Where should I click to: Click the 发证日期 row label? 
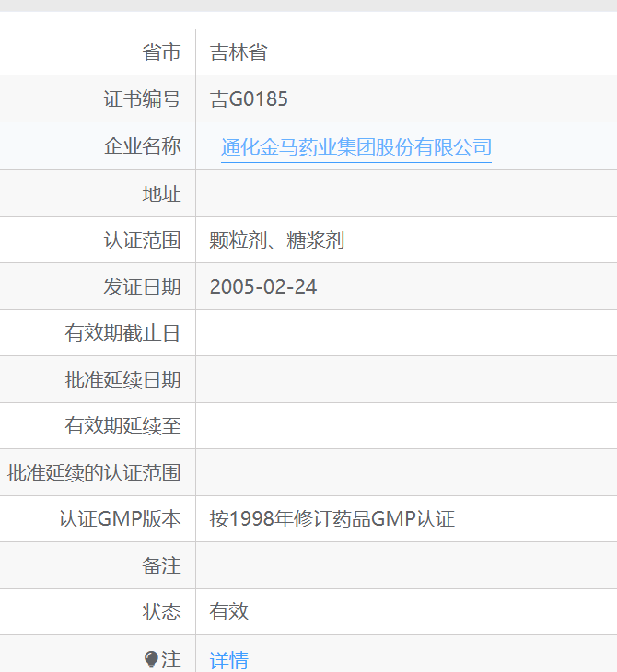(142, 287)
